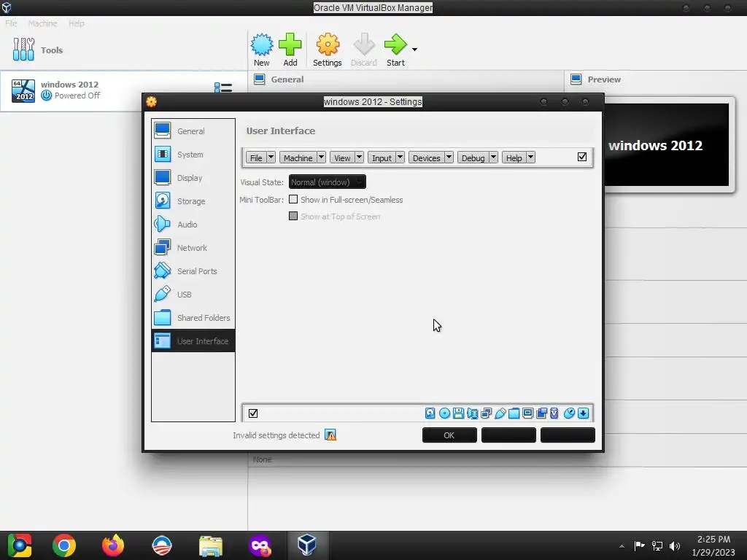Click the display status bar indicator
Image resolution: width=747 pixels, height=560 pixels.
[x=528, y=413]
